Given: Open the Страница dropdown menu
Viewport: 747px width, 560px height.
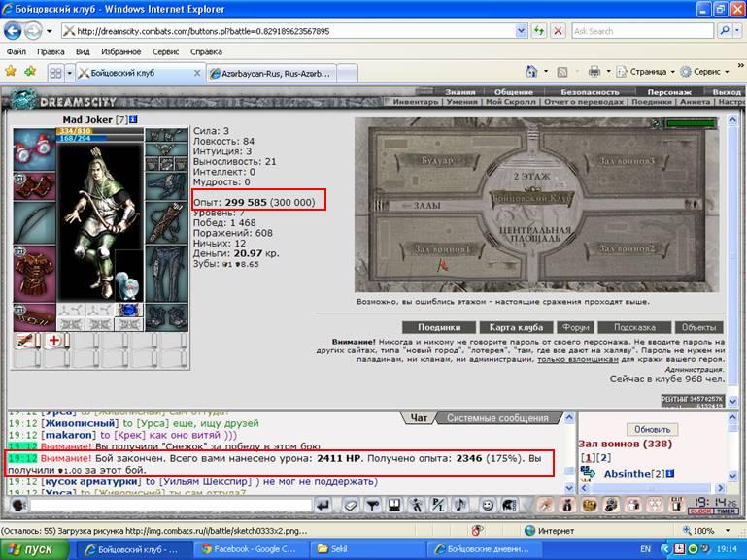Looking at the screenshot, I should tap(646, 72).
